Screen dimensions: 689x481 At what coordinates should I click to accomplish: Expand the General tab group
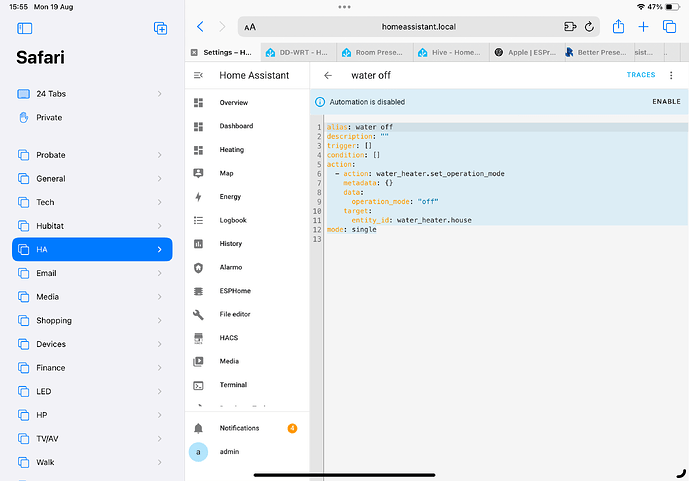pyautogui.click(x=160, y=179)
